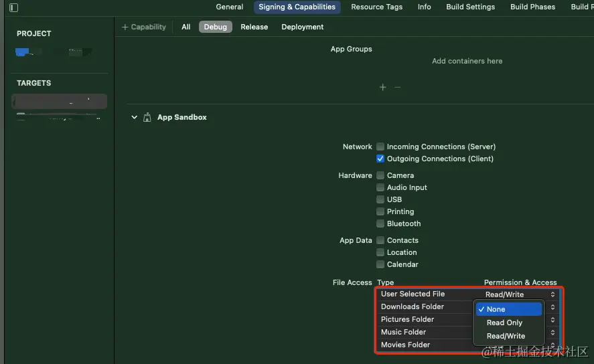Select the User Selected File row
This screenshot has width=594, height=364.
coord(469,294)
